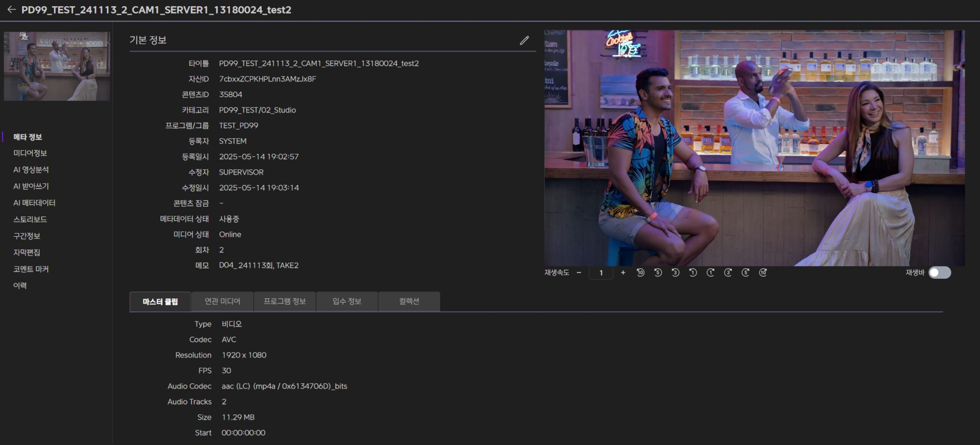The image size is (980, 445).
Task: Skip forward 1 second
Action: (710, 272)
